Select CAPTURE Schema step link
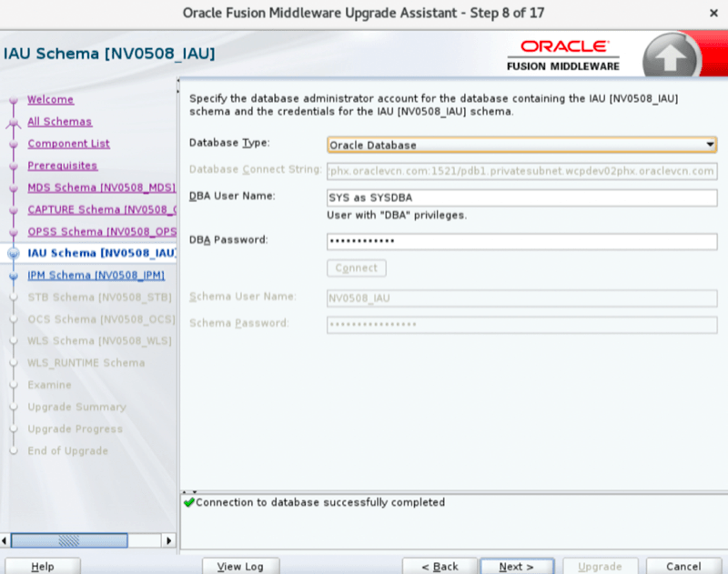This screenshot has height=574, width=728. point(102,209)
